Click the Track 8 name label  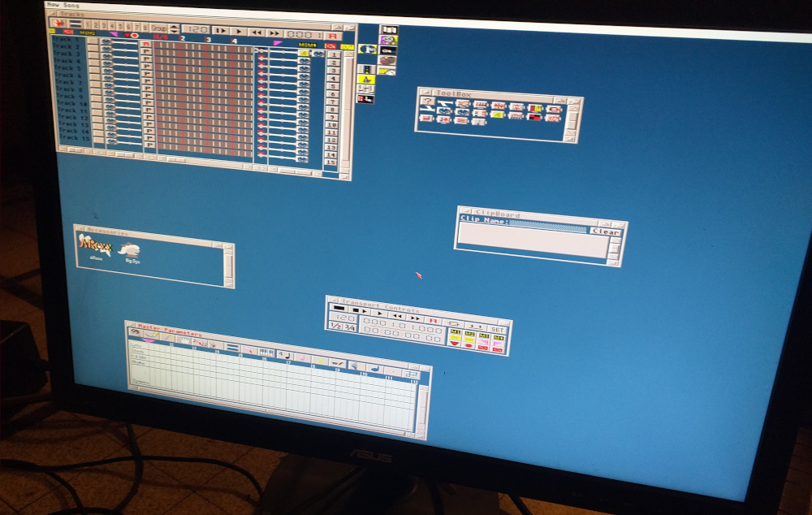click(69, 89)
